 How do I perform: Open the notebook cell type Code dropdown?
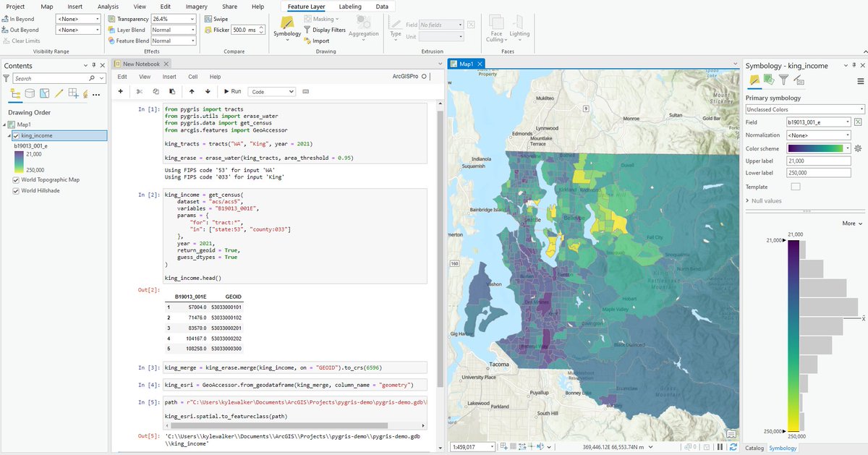tap(271, 92)
